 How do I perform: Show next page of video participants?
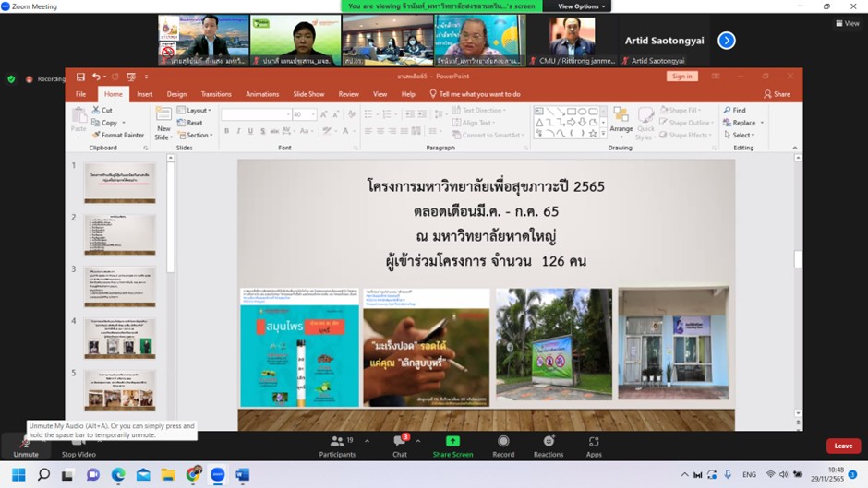pyautogui.click(x=727, y=41)
